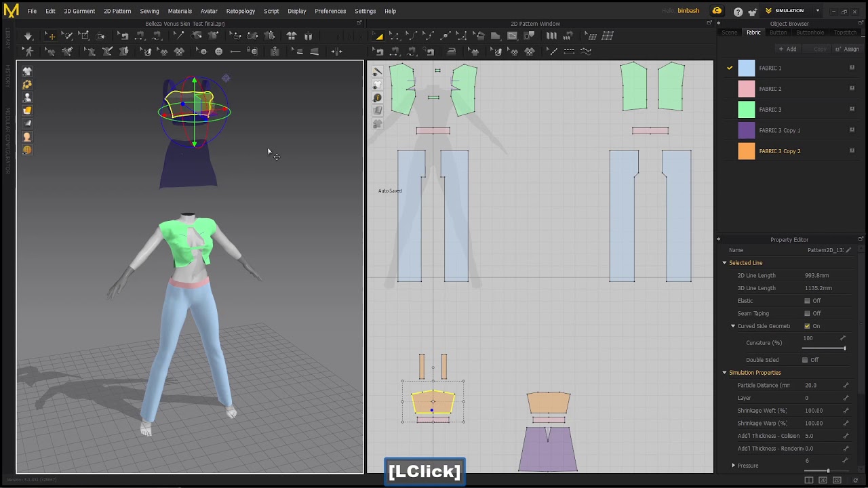This screenshot has height=488, width=868.
Task: Open the Sewing menu
Action: (149, 11)
